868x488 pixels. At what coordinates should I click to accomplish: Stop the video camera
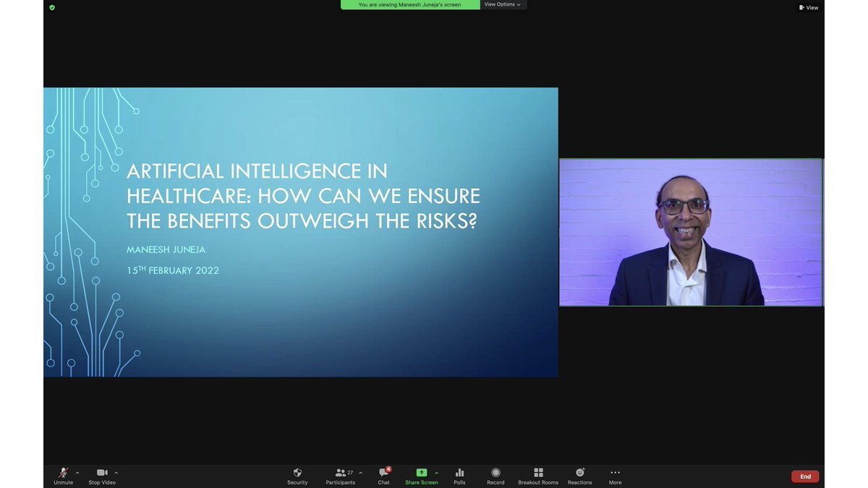coord(102,476)
